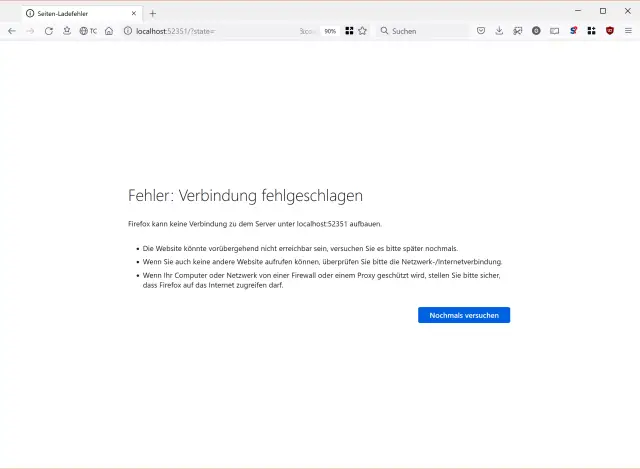This screenshot has height=469, width=640.
Task: Open the sidebar/reader view toolbar icon
Action: pos(554,31)
